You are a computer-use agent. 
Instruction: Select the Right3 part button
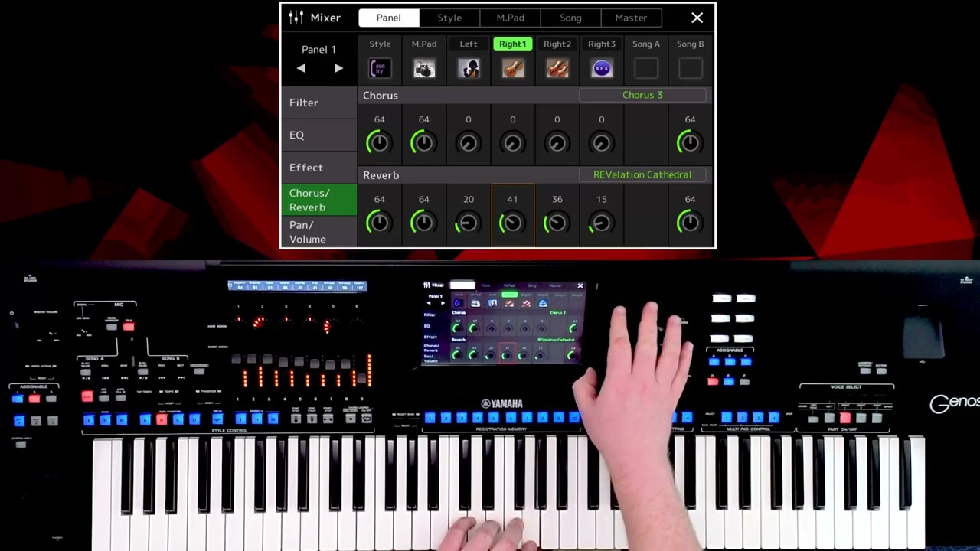[x=602, y=44]
